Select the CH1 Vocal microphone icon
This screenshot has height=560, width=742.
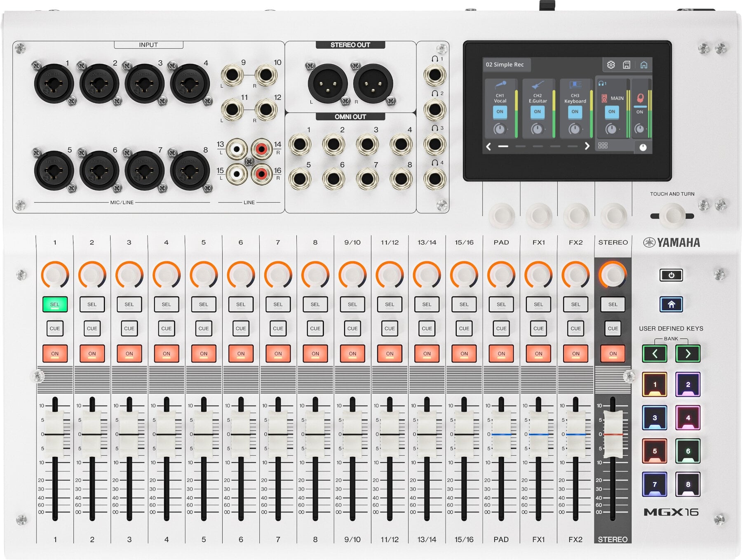pos(500,84)
